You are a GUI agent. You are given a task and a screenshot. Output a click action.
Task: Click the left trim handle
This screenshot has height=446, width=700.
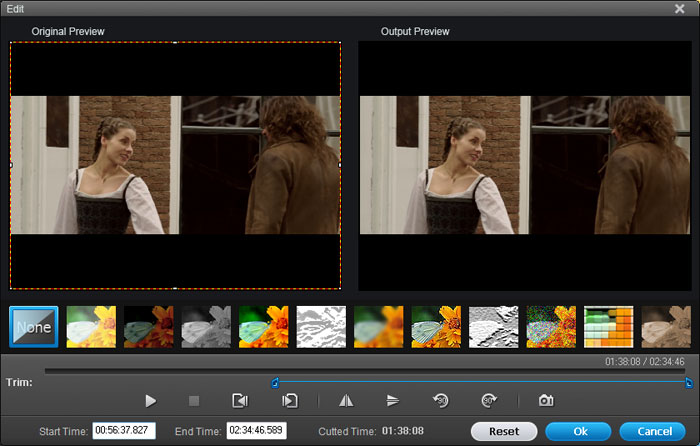click(275, 382)
